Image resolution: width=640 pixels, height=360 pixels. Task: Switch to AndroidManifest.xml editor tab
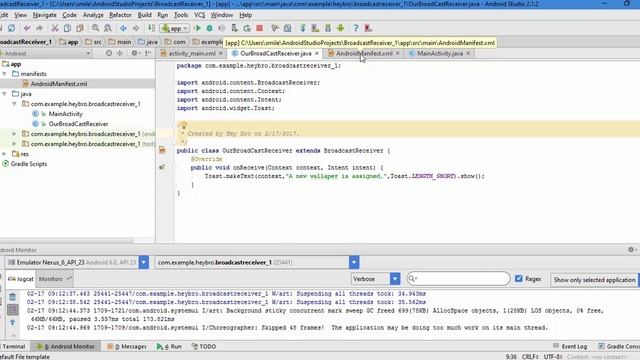(364, 53)
